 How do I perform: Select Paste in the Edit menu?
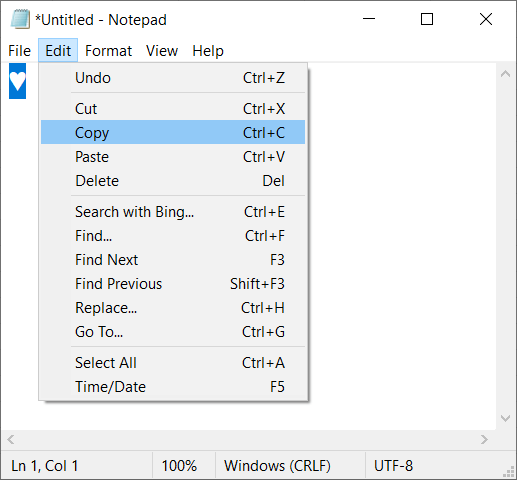click(x=173, y=156)
